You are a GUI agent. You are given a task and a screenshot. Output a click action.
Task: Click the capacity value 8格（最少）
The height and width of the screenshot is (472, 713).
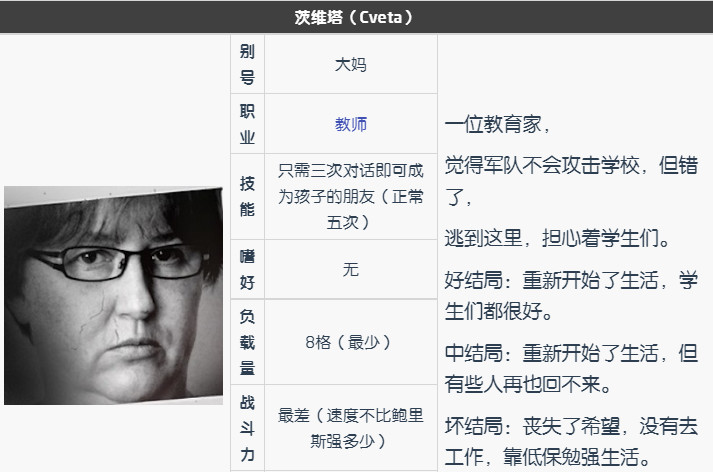pyautogui.click(x=351, y=342)
